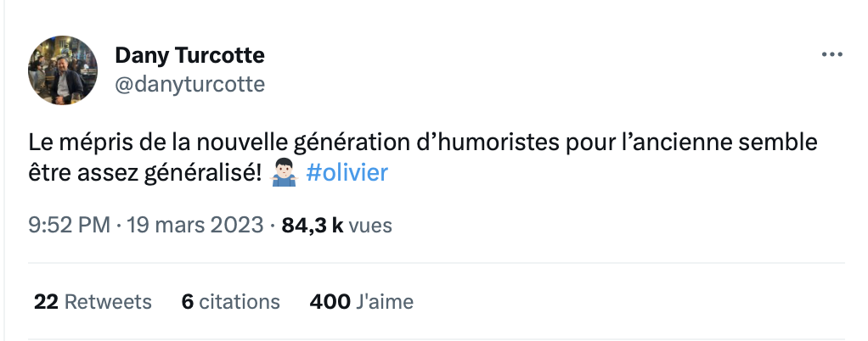868x341 pixels.
Task: Click the 84,3 k view count number
Action: (312, 226)
